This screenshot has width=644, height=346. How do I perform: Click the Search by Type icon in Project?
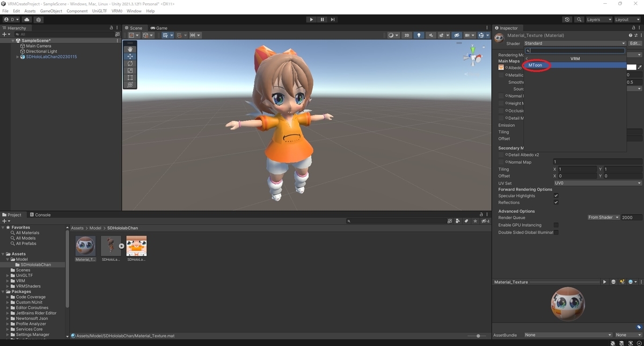pyautogui.click(x=458, y=221)
